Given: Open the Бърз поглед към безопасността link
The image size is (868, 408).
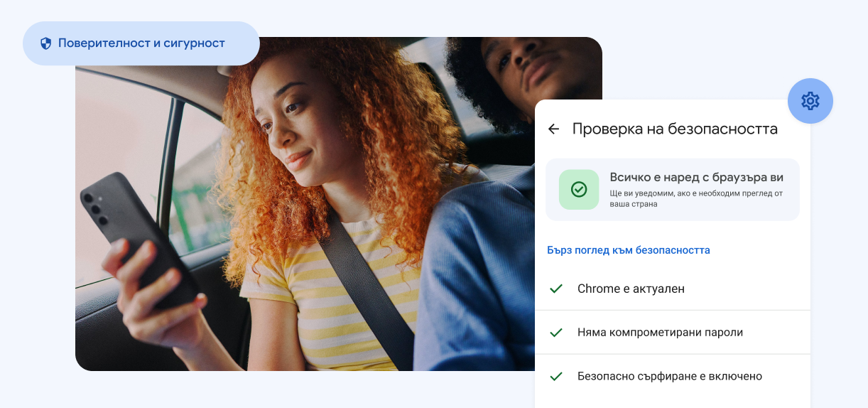Looking at the screenshot, I should [x=629, y=250].
